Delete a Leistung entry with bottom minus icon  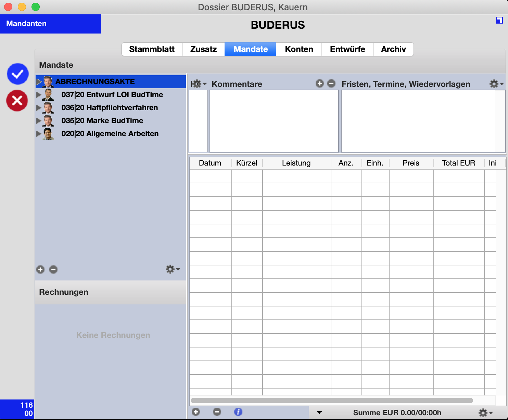217,412
